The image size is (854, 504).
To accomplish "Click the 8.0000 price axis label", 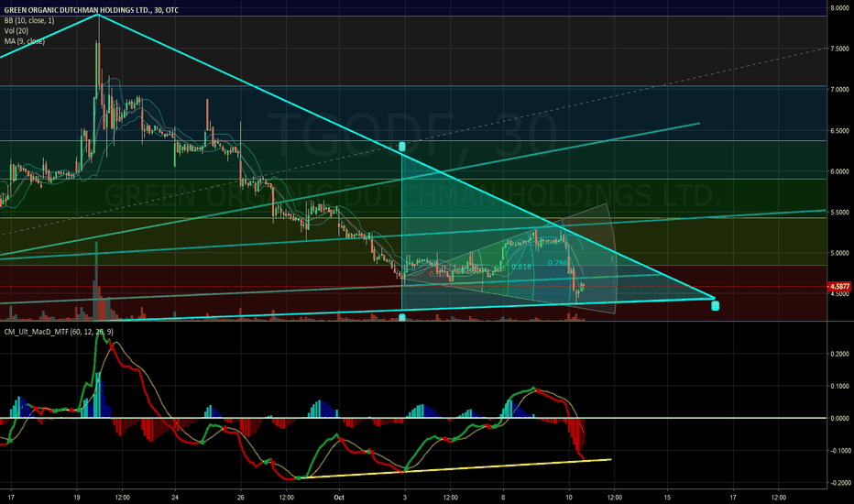I will (x=840, y=8).
